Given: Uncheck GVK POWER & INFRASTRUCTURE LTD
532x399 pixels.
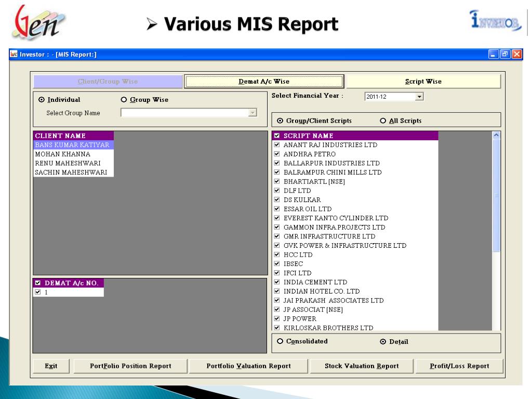Looking at the screenshot, I should (x=277, y=246).
